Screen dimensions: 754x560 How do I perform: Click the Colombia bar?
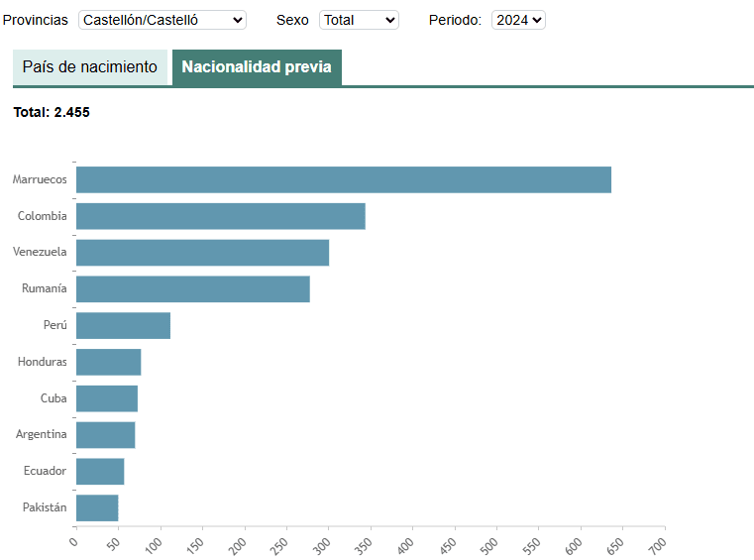[x=220, y=216]
